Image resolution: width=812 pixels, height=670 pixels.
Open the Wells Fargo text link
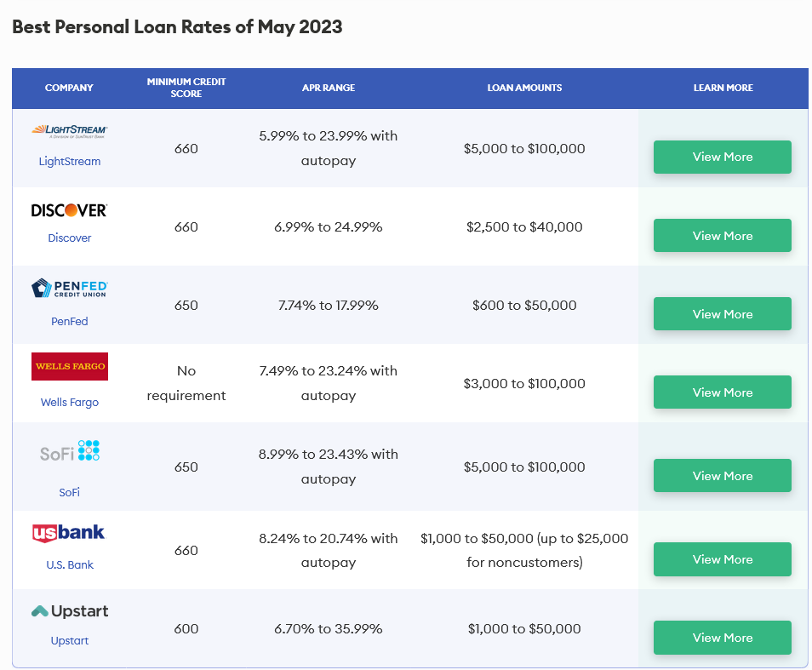(x=69, y=402)
